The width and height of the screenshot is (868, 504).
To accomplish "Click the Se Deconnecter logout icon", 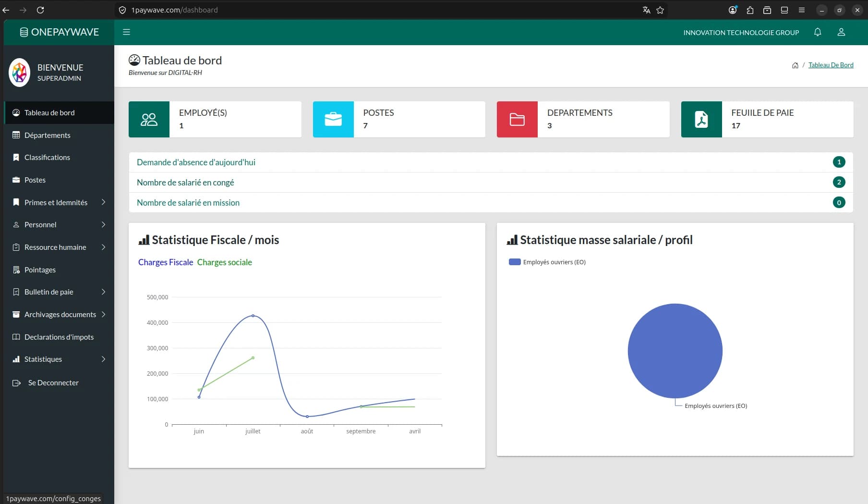I will [16, 383].
